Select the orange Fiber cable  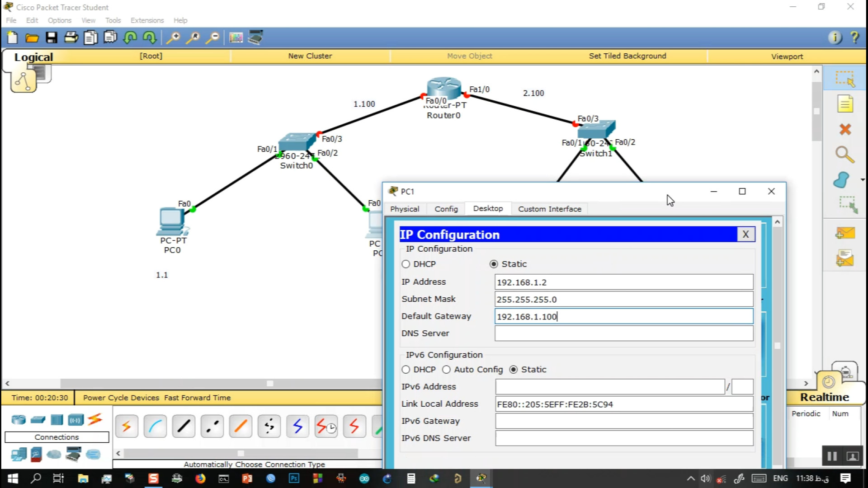pos(241,426)
